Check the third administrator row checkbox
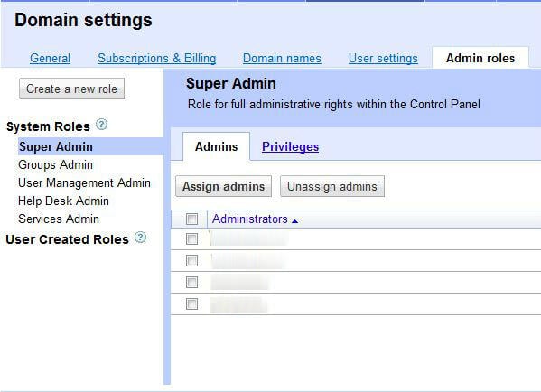 click(191, 283)
